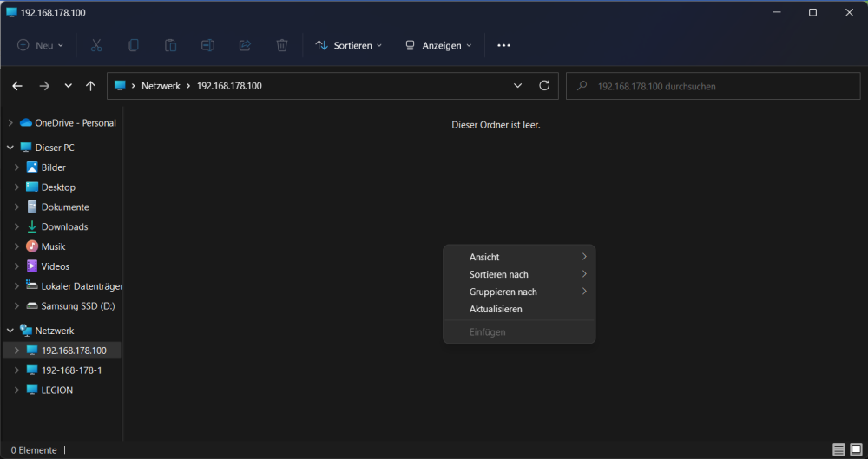This screenshot has height=459, width=868.
Task: Open the Sortieren nach context submenu
Action: click(519, 275)
